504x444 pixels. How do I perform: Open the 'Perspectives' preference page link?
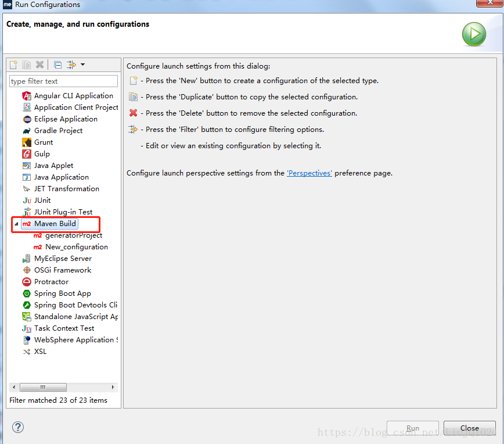309,173
